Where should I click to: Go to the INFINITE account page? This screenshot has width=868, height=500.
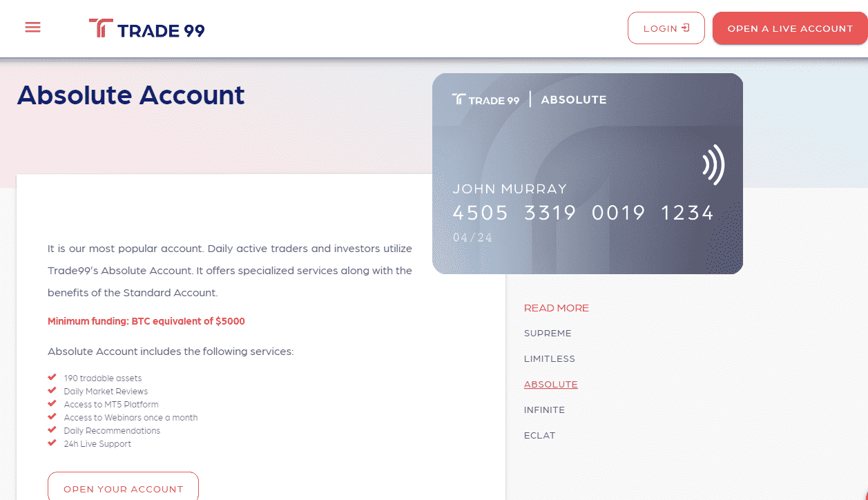point(544,410)
